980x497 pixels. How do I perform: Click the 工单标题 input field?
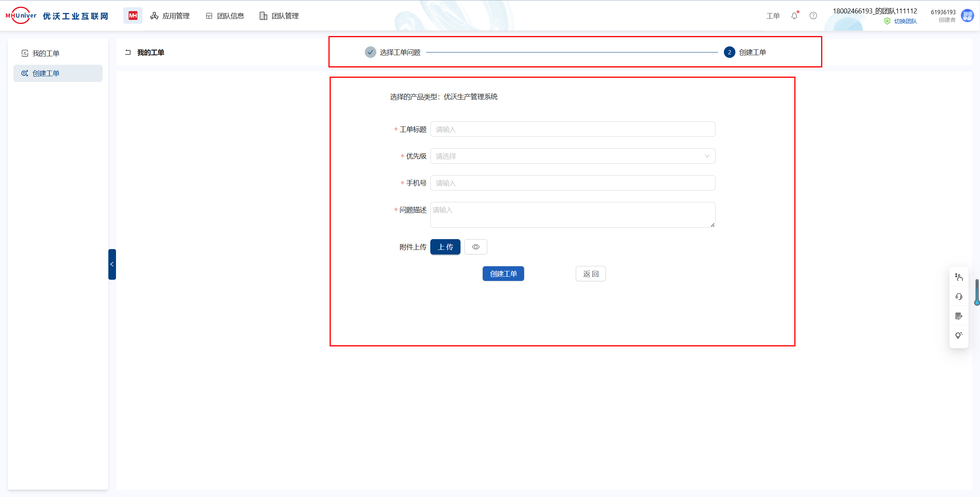pos(572,130)
